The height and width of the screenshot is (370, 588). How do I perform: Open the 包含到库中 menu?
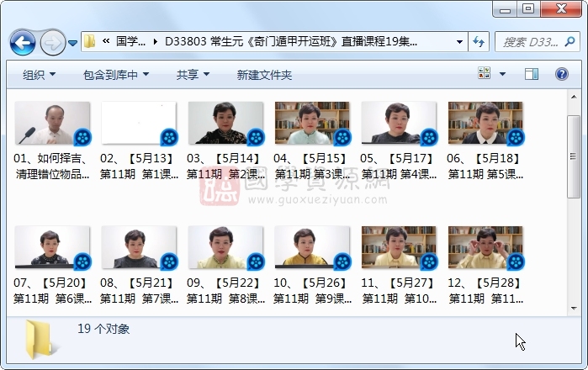tap(116, 75)
